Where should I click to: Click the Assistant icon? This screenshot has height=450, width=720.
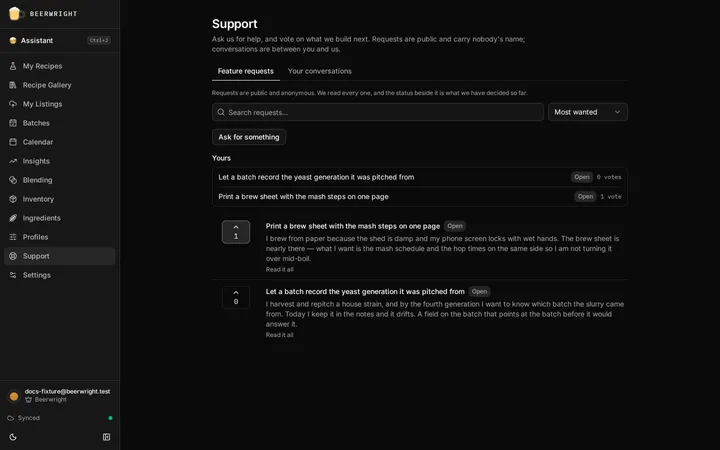coord(13,40)
